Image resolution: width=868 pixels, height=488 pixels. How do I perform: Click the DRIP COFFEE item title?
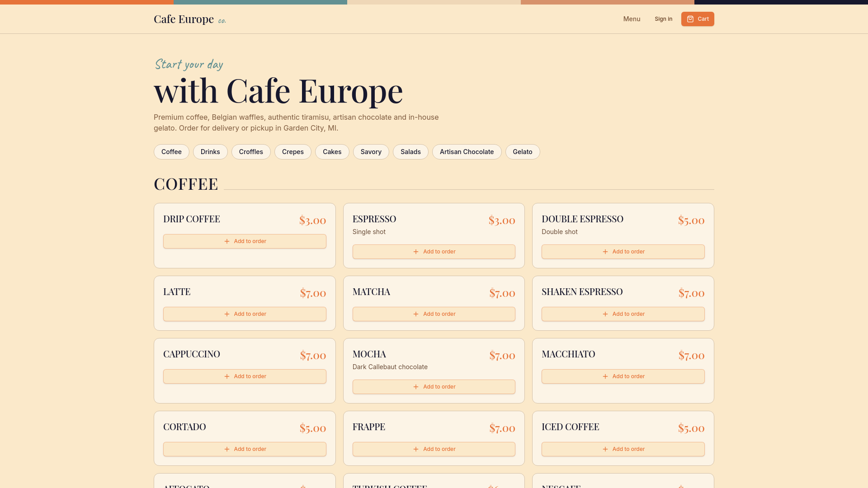tap(192, 219)
